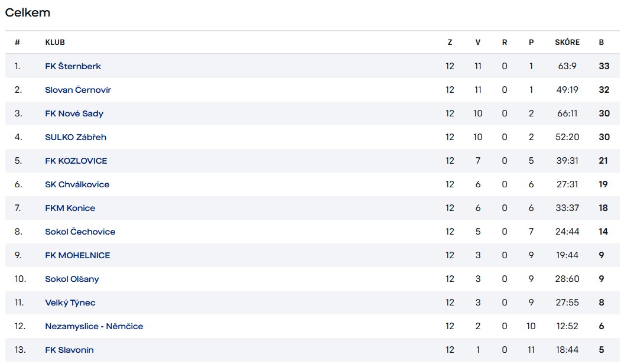Click SK Chválkovice team link
621x364 pixels.
[77, 184]
